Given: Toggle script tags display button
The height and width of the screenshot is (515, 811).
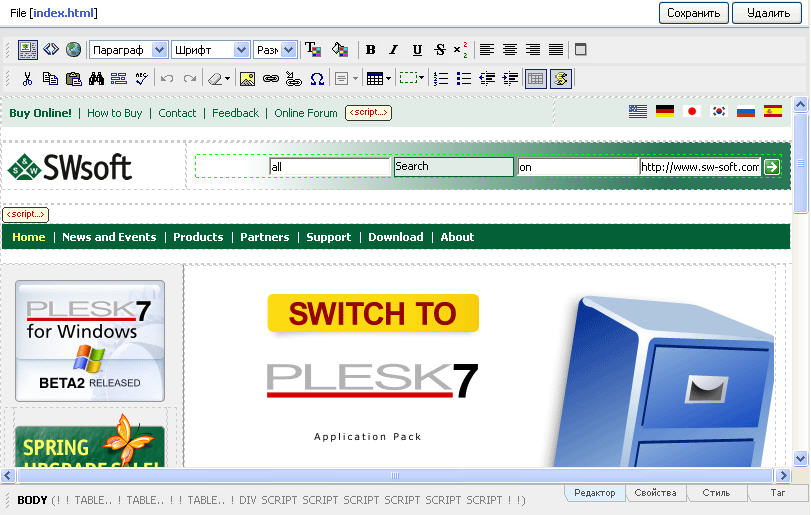Looking at the screenshot, I should point(561,79).
